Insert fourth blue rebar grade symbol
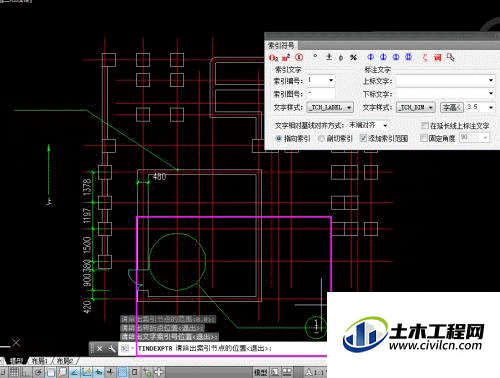The width and height of the screenshot is (500, 378). pyautogui.click(x=408, y=57)
